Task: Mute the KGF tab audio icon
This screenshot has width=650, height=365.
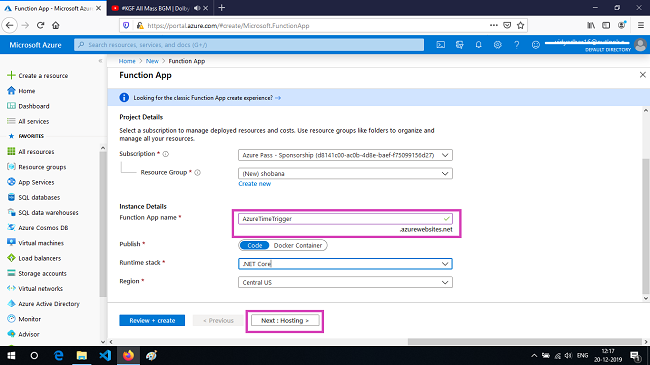Action: click(197, 8)
